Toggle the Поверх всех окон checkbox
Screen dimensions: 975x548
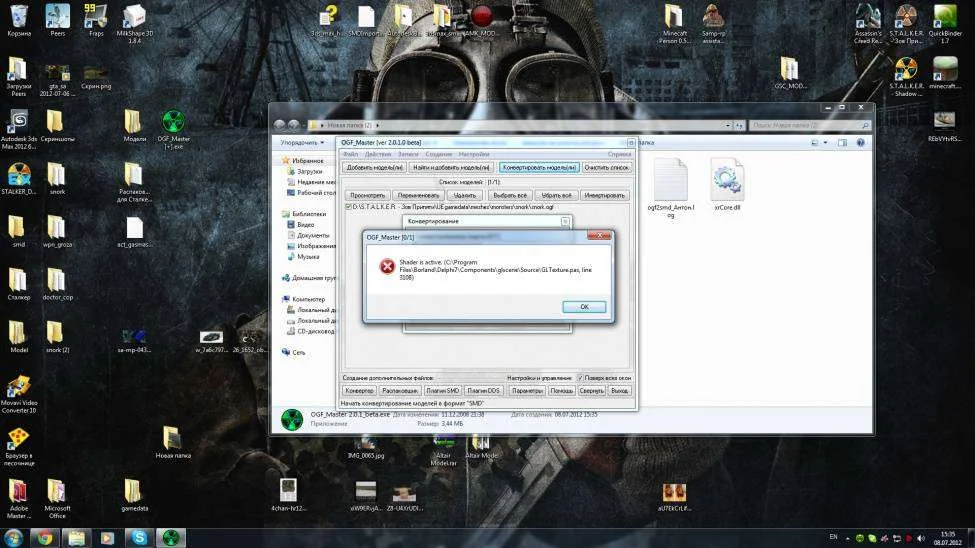pos(580,378)
